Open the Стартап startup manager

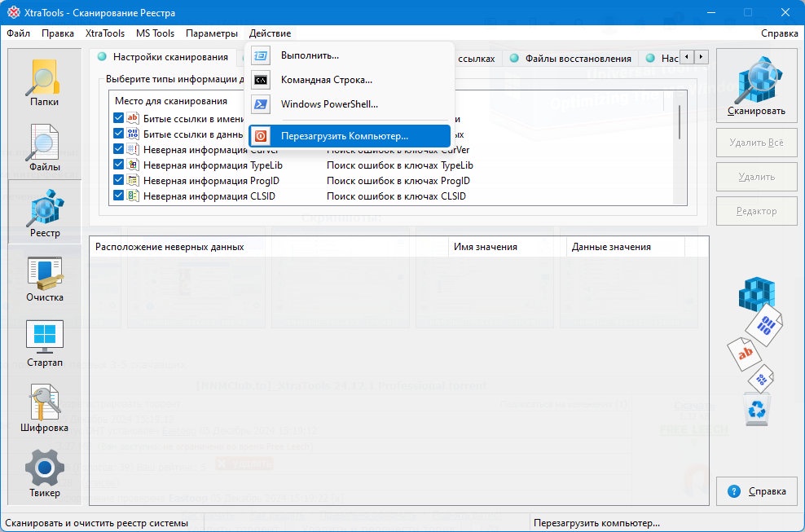pyautogui.click(x=44, y=343)
